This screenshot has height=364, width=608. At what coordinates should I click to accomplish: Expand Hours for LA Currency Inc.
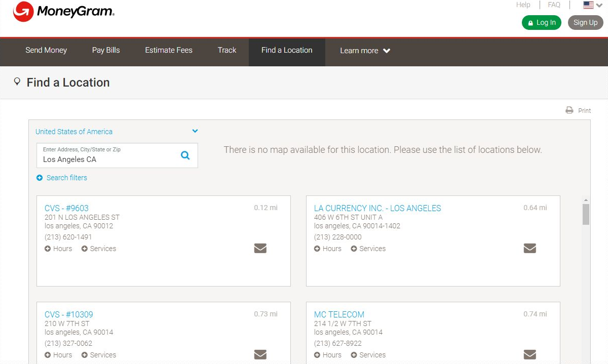point(328,249)
